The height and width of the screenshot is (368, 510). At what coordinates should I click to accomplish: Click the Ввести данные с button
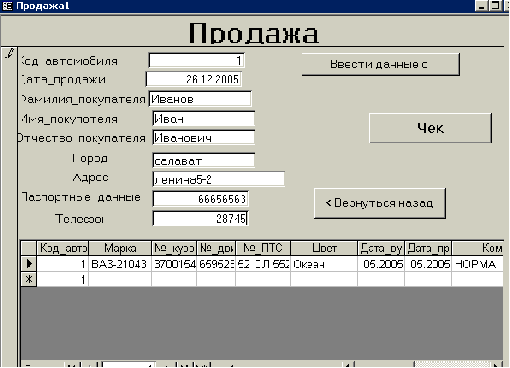pos(380,64)
